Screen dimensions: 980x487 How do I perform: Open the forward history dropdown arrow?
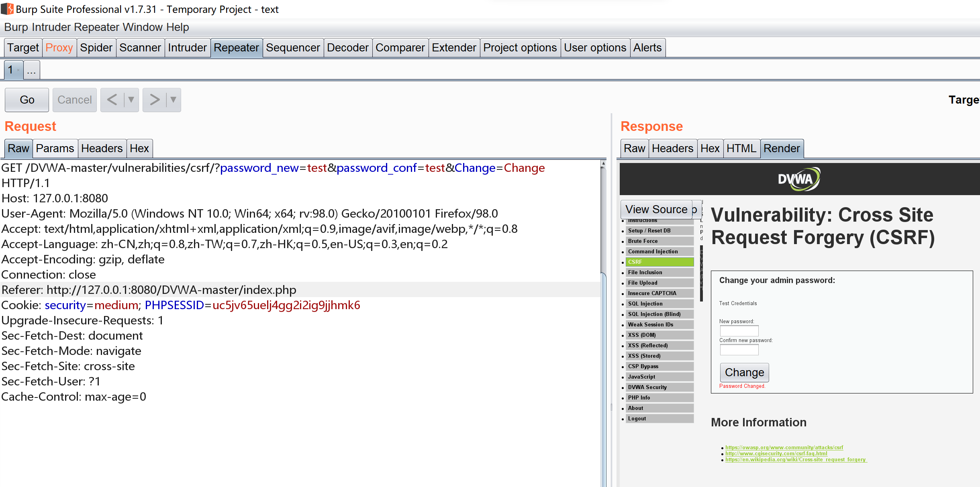(x=173, y=100)
